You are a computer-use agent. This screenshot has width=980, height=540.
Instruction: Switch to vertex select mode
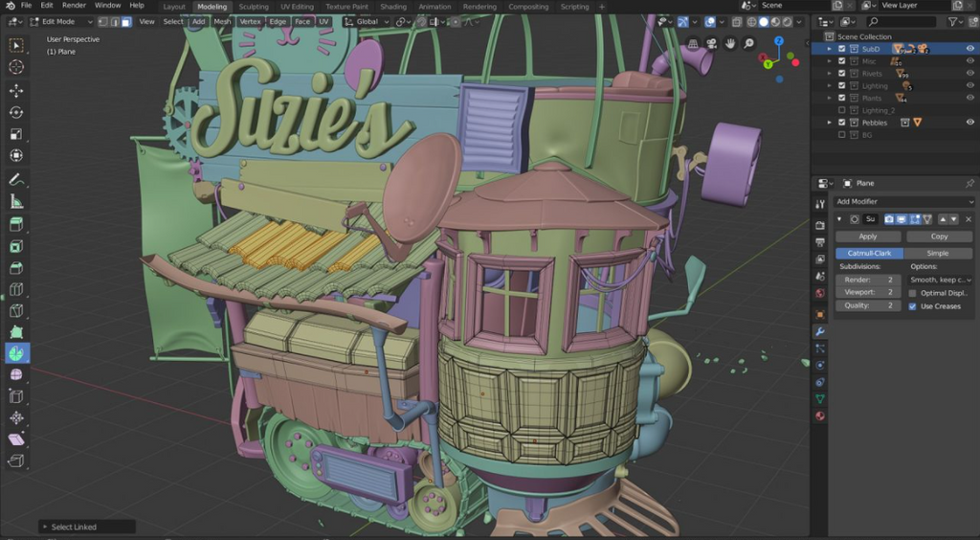103,21
